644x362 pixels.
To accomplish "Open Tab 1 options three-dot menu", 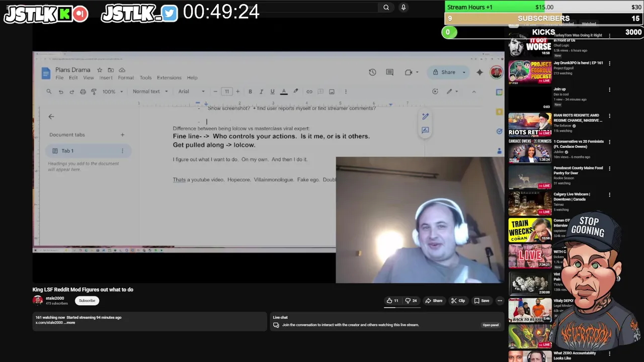I will coord(122,151).
